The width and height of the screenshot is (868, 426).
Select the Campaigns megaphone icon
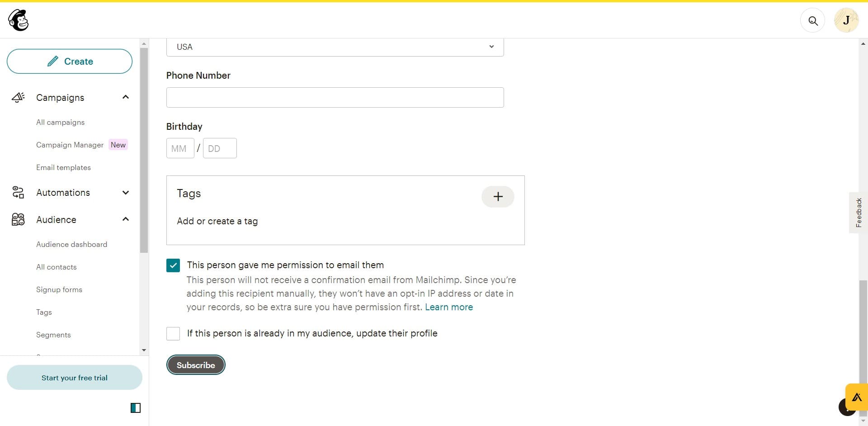point(18,97)
